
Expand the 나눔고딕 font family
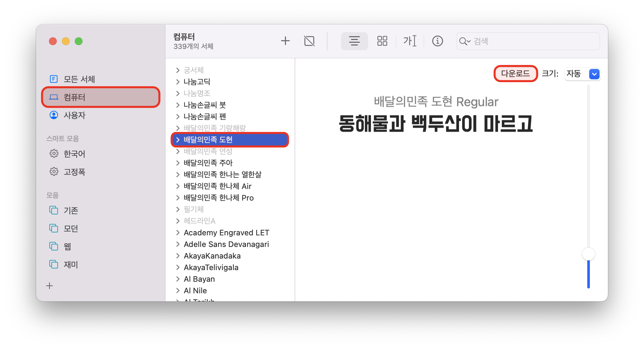tap(178, 82)
